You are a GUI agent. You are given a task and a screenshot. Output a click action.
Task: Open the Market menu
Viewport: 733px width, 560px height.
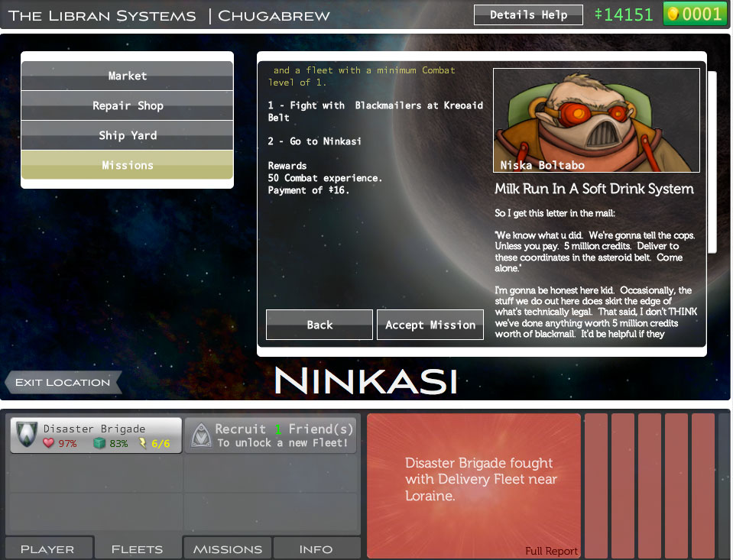[x=127, y=76]
